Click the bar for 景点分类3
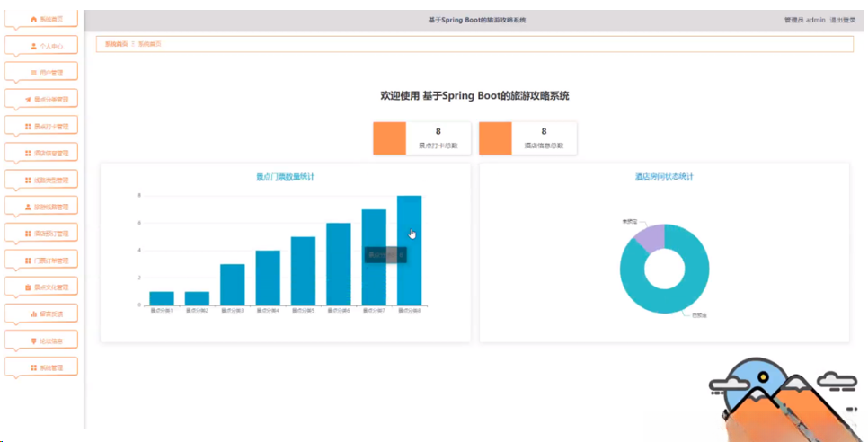This screenshot has width=868, height=442. 233,285
